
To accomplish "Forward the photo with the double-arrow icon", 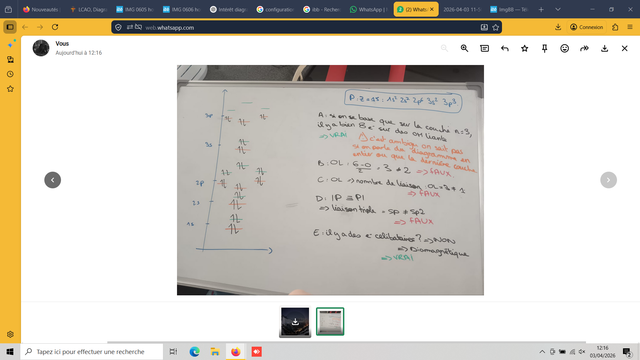I will (584, 48).
